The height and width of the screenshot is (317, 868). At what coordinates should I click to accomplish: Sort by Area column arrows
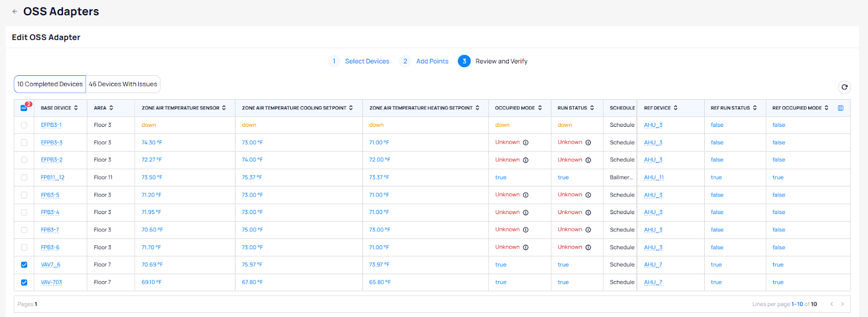[111, 108]
